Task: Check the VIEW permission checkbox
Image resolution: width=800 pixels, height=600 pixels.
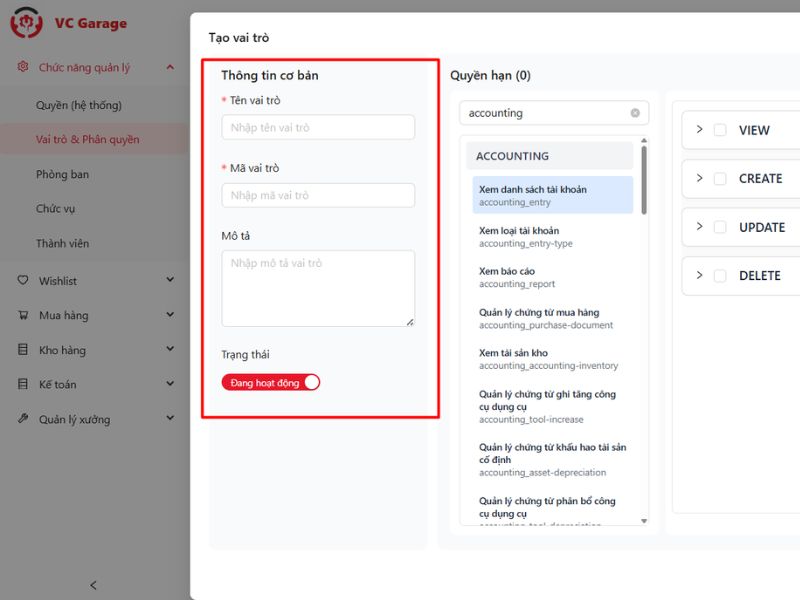Action: click(720, 130)
